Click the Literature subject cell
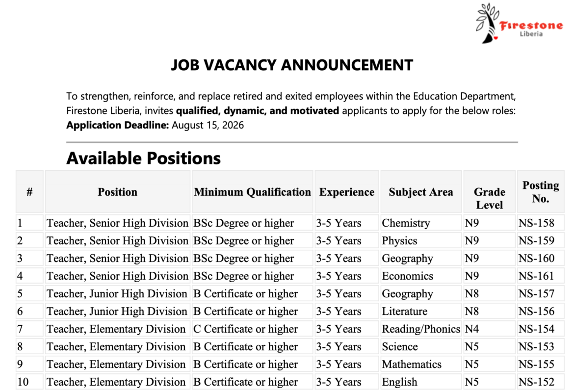The width and height of the screenshot is (574, 392). click(421, 311)
